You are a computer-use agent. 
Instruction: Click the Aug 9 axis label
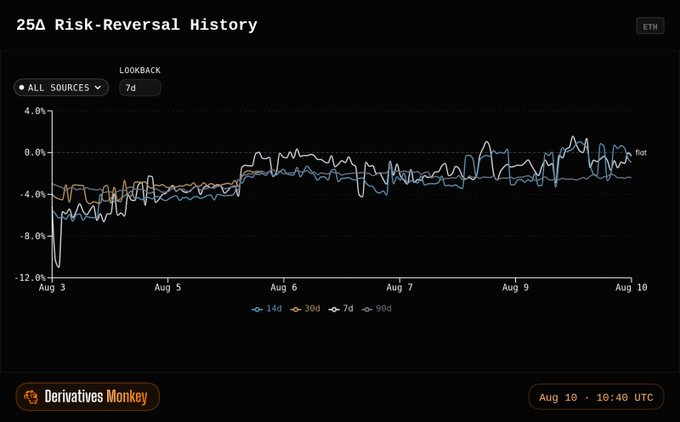point(515,288)
